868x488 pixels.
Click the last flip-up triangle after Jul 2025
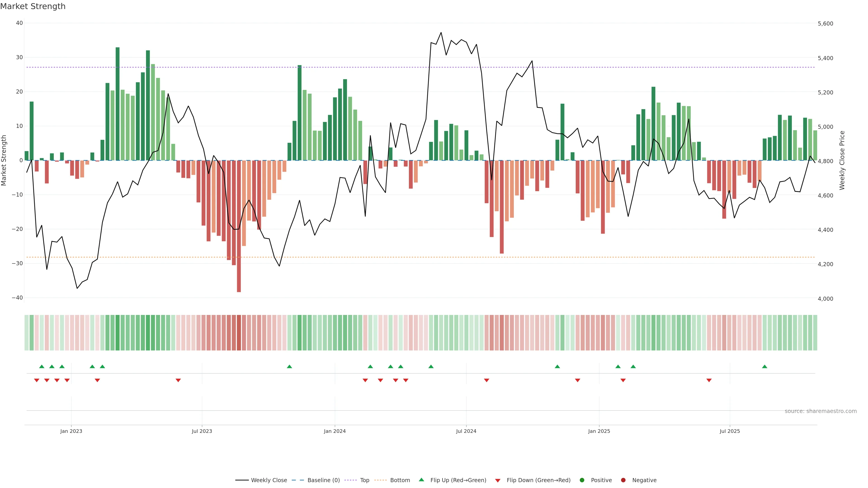pos(764,366)
